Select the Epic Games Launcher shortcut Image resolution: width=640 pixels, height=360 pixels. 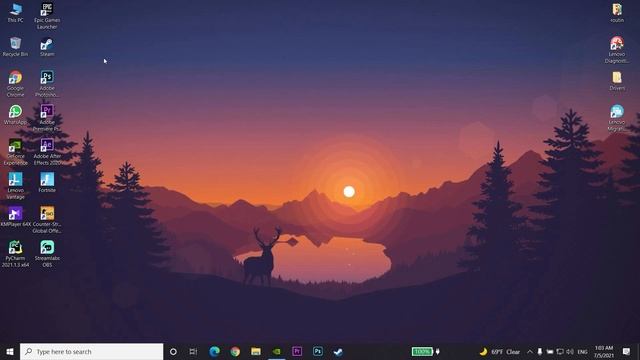tap(47, 16)
